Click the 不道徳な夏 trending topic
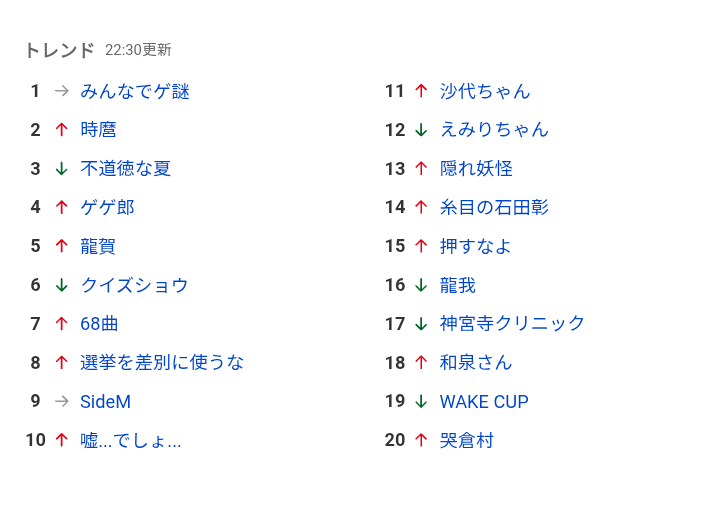 126,169
